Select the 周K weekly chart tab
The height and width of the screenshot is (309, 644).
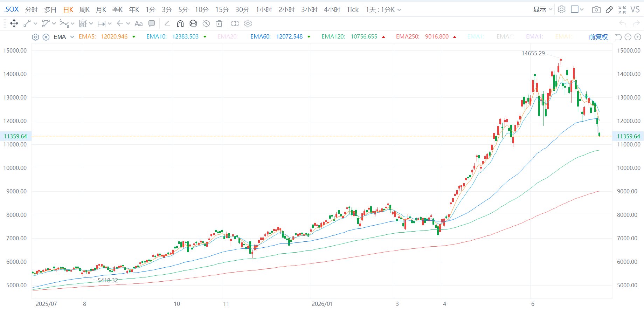pos(84,10)
